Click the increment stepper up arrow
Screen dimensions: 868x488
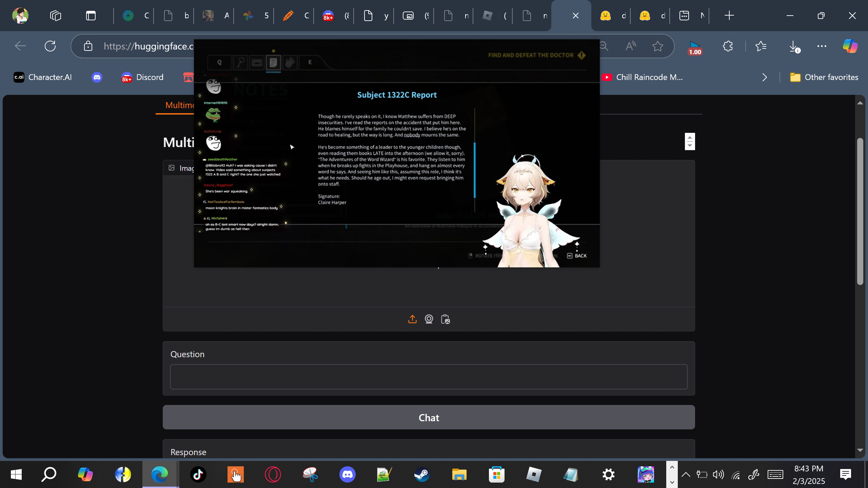tap(690, 137)
